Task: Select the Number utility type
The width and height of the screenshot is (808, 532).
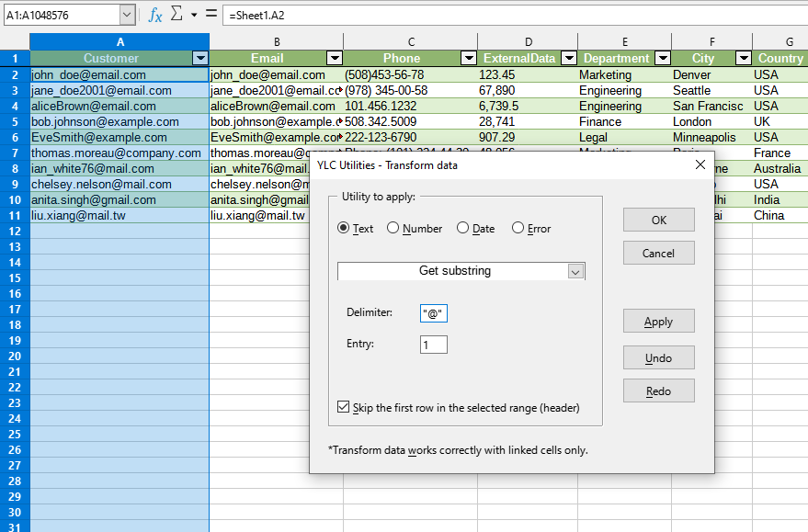Action: tap(393, 228)
